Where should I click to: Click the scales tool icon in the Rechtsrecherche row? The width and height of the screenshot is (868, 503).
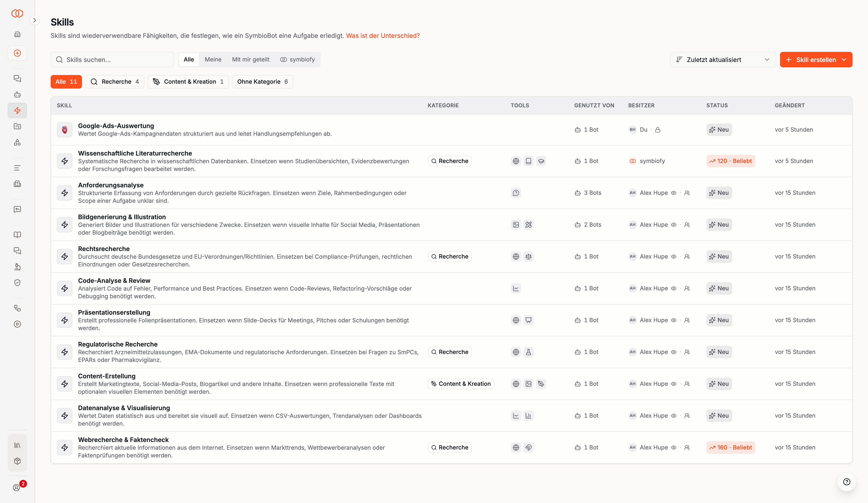tap(528, 256)
